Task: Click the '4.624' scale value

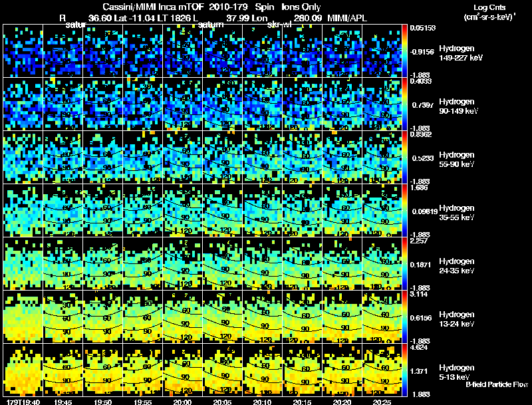Action: coord(420,347)
